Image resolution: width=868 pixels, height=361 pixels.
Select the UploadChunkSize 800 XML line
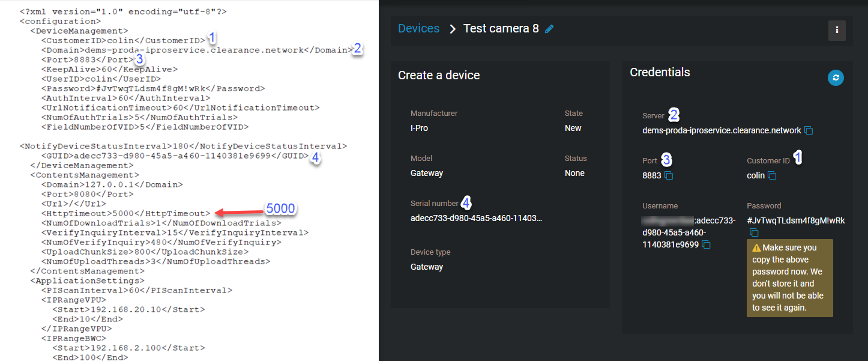click(145, 252)
